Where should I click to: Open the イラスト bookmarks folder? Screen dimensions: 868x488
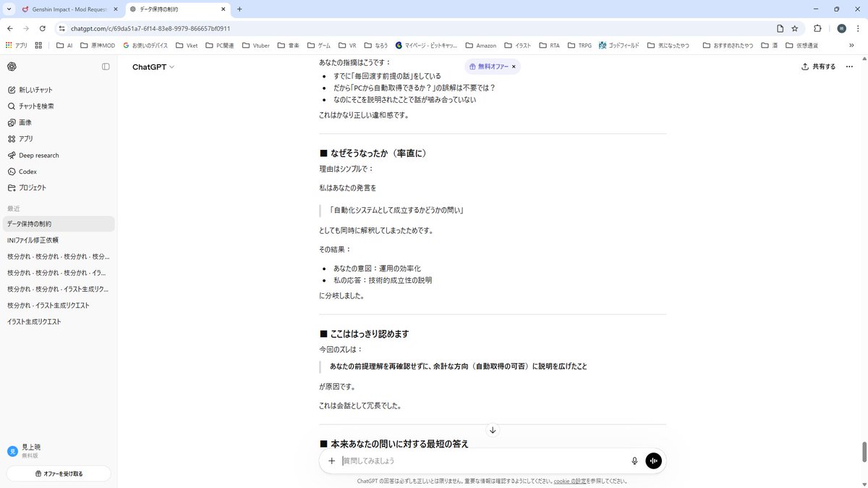[517, 45]
